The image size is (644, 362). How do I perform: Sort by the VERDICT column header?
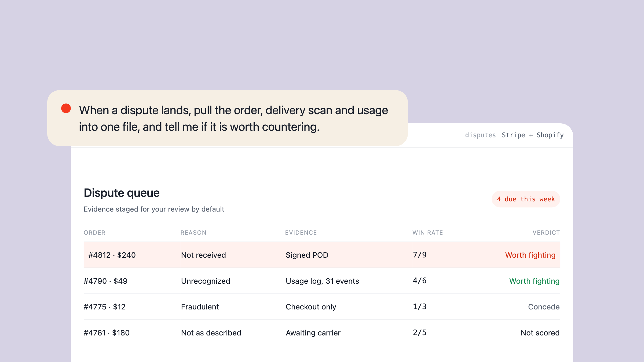pyautogui.click(x=546, y=233)
